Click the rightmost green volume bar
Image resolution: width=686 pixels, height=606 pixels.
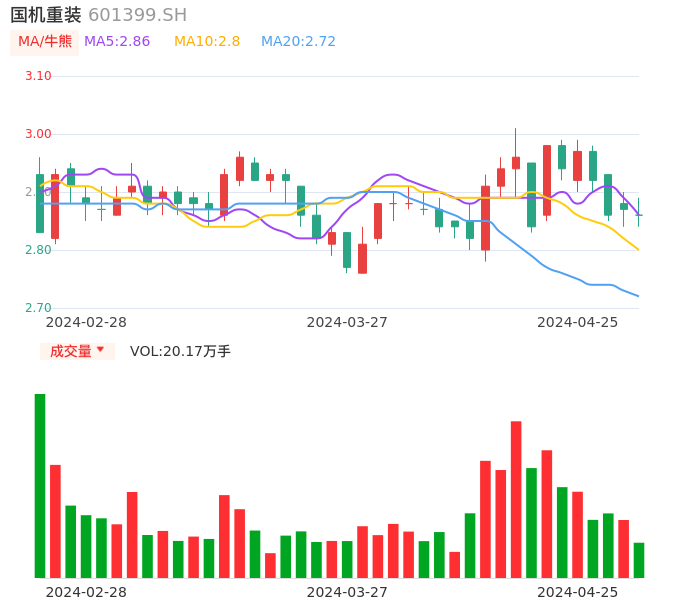pos(639,560)
